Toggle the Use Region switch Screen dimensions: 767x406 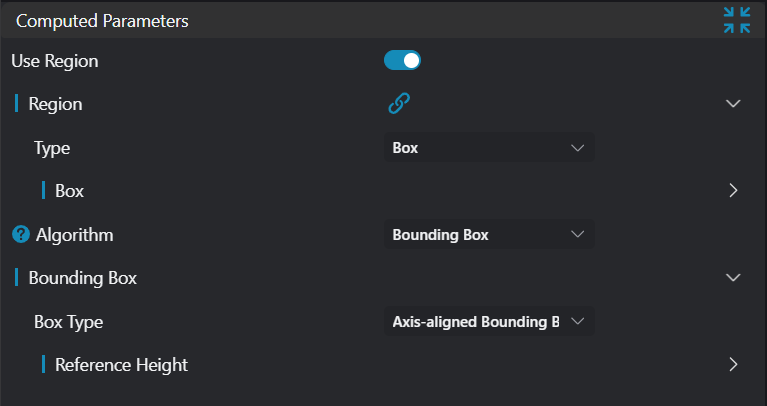[x=402, y=61]
